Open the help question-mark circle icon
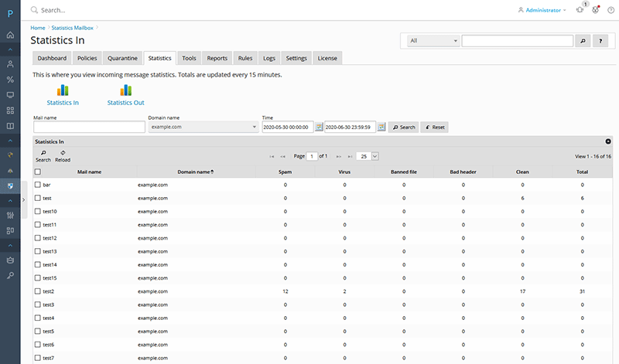619x364 pixels. tap(610, 10)
